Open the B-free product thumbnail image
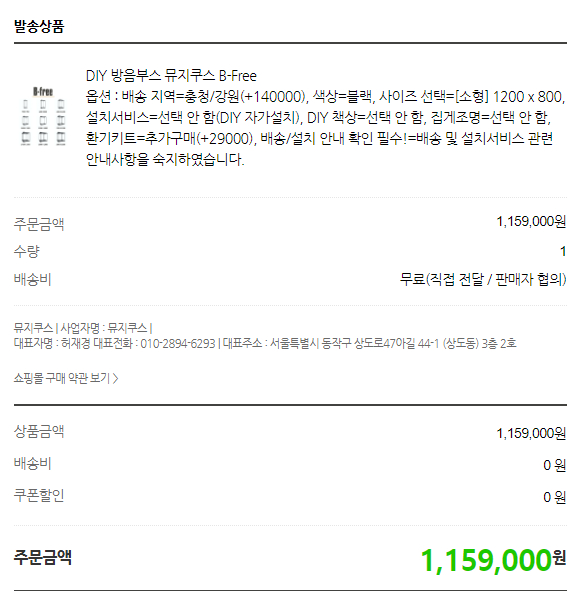 coord(43,116)
